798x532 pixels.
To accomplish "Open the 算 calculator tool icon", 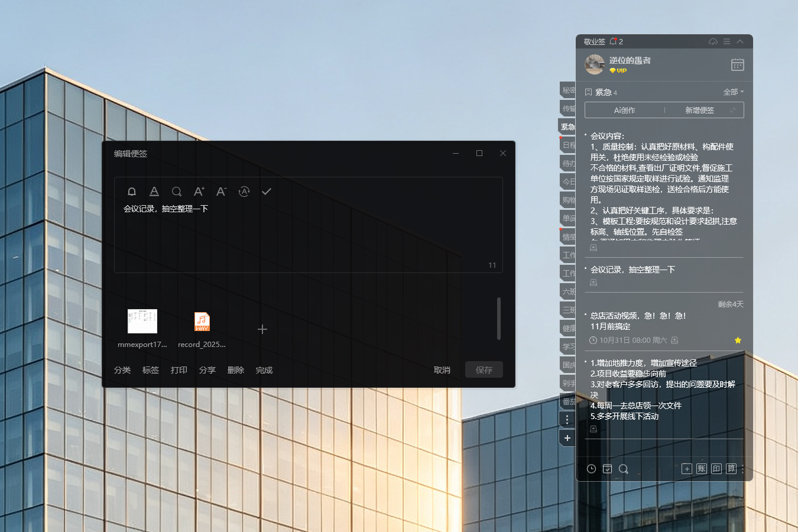I will coord(731,469).
